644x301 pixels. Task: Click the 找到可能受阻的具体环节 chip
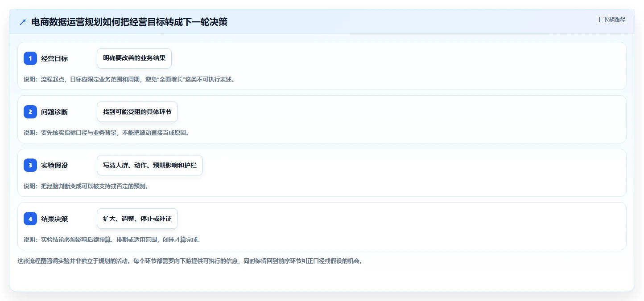[x=137, y=112]
